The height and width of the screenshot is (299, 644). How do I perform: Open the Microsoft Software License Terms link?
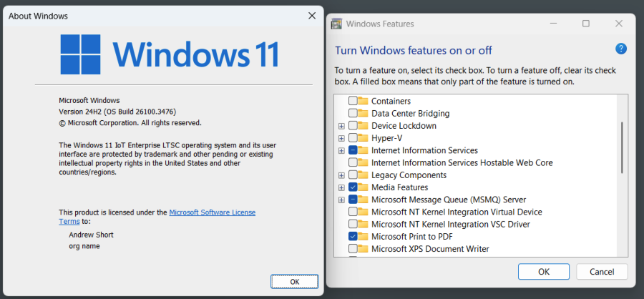[212, 212]
